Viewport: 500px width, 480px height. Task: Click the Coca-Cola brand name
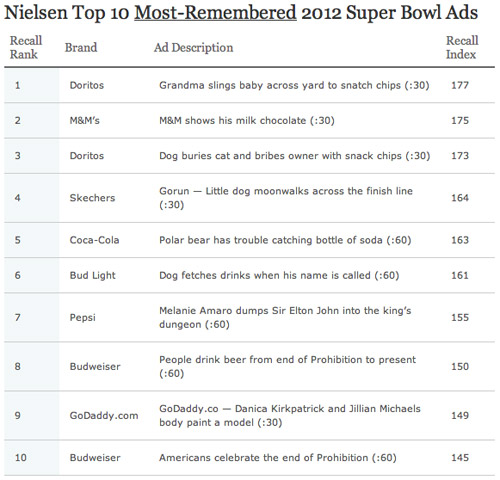point(94,240)
